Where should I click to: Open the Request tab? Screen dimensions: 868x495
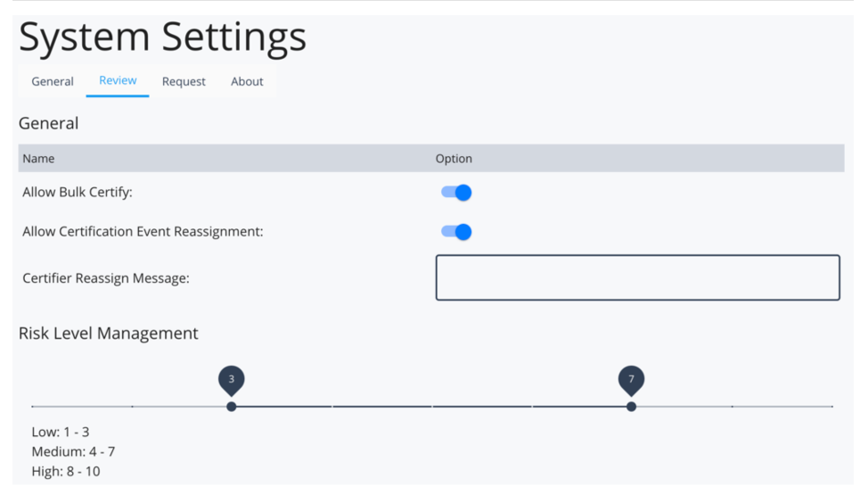point(184,81)
